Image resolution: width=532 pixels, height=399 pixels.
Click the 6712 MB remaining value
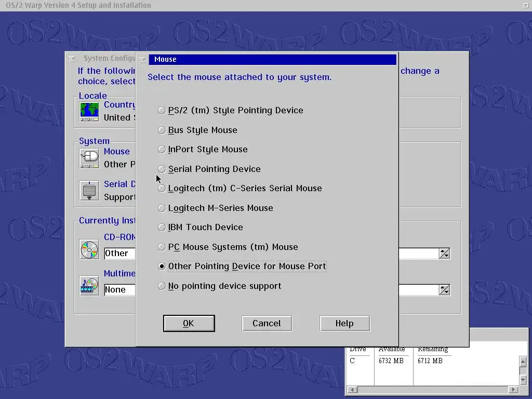coord(430,361)
